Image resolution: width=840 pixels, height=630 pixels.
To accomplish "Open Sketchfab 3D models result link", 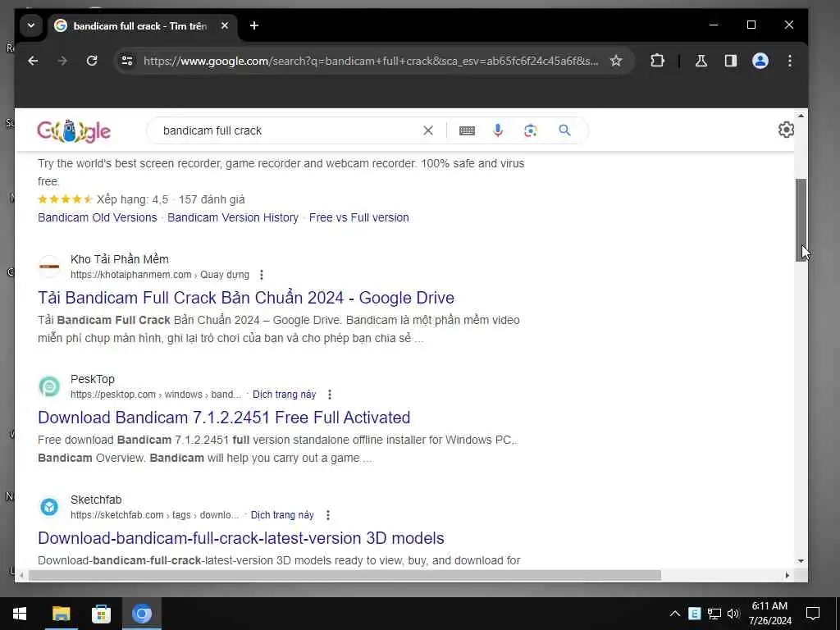I will point(241,538).
